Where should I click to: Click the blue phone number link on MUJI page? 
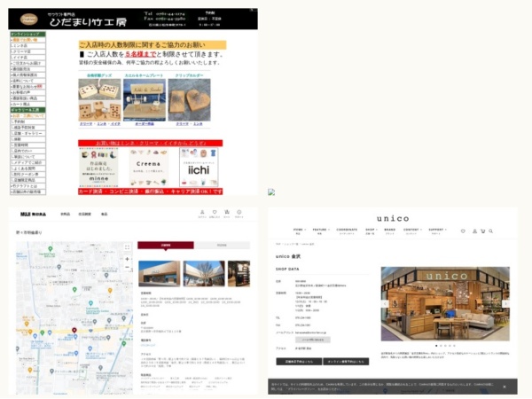point(148,345)
